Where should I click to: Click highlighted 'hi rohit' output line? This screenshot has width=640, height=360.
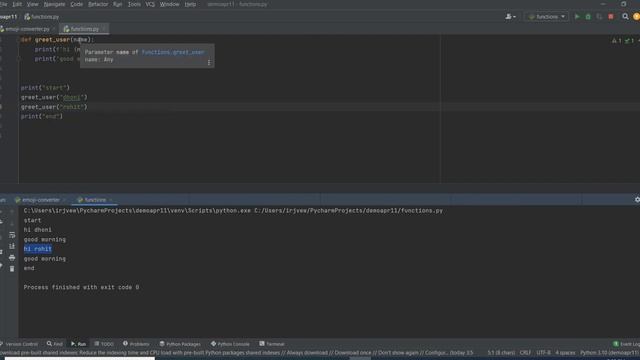38,249
